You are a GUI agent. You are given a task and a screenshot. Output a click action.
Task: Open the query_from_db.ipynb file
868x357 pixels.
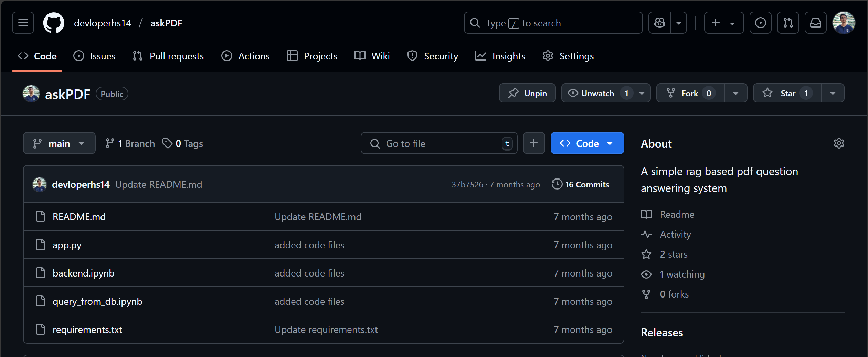coord(97,301)
